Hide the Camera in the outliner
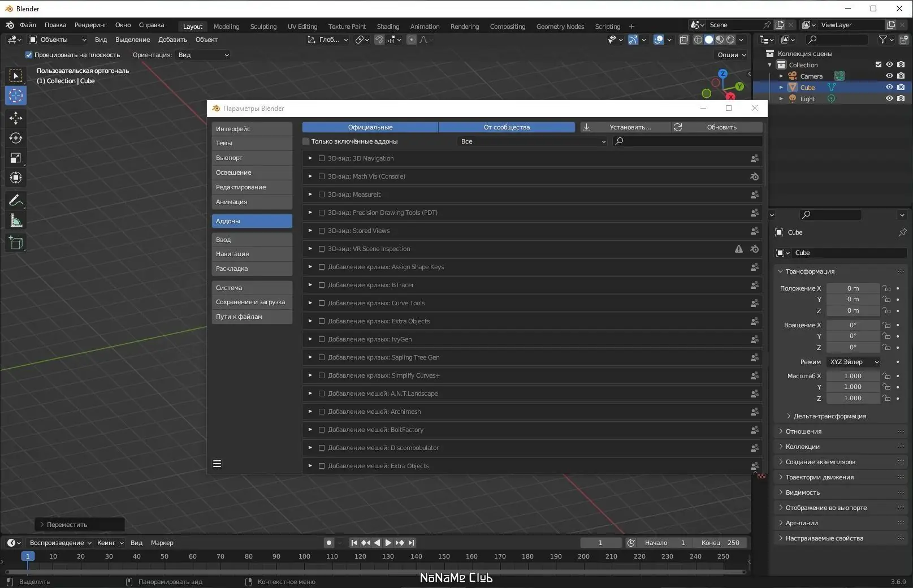Image resolution: width=913 pixels, height=588 pixels. click(x=889, y=76)
